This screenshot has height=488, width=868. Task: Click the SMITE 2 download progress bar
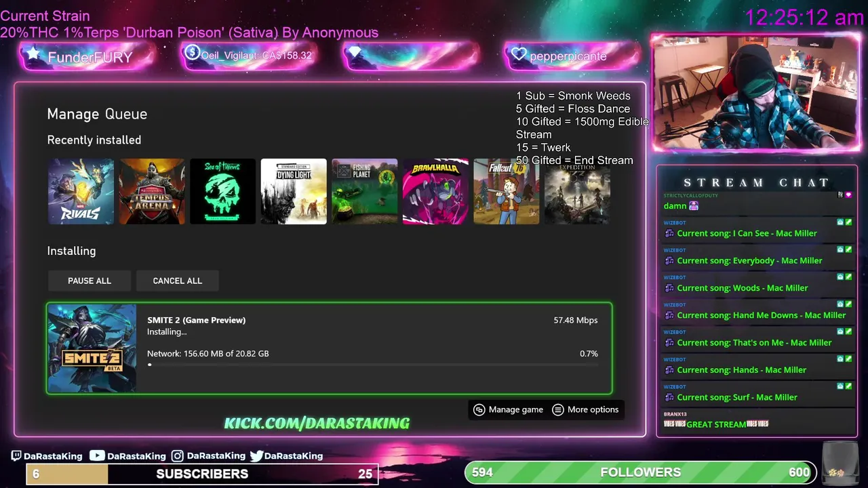point(374,365)
